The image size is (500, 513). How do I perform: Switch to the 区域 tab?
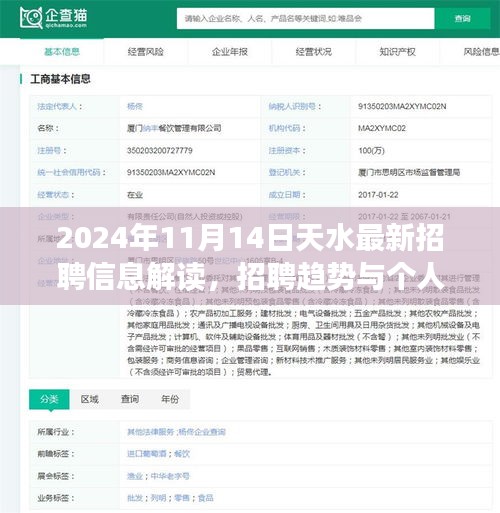click(x=90, y=399)
